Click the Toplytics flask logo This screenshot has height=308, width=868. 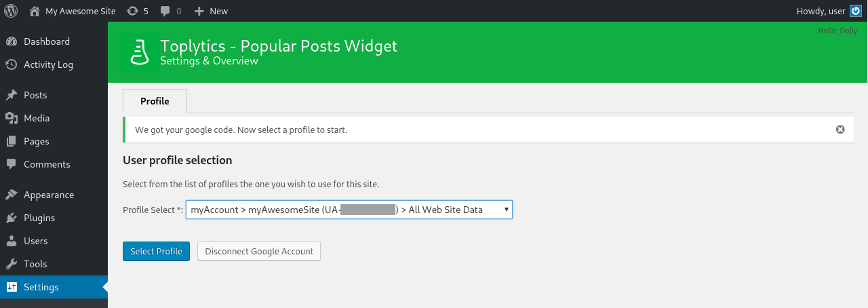pyautogui.click(x=140, y=52)
